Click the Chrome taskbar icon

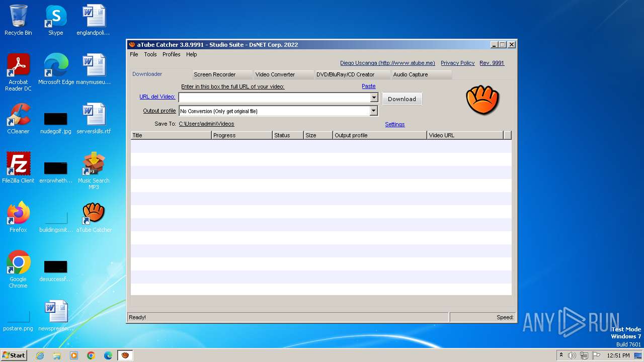[91, 355]
